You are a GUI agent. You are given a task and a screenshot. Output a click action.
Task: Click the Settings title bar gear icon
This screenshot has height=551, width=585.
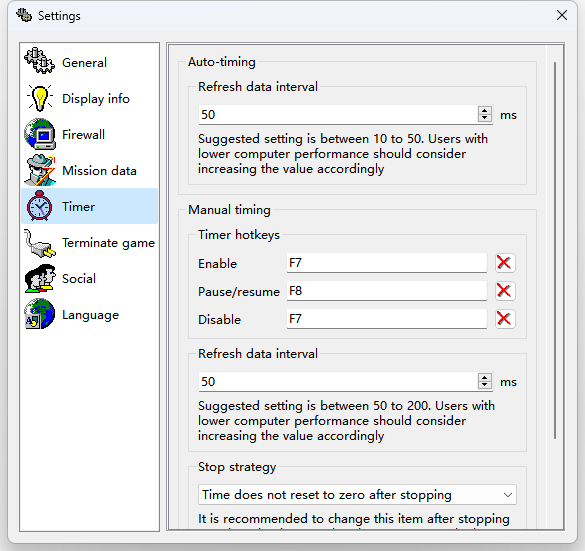coord(24,15)
